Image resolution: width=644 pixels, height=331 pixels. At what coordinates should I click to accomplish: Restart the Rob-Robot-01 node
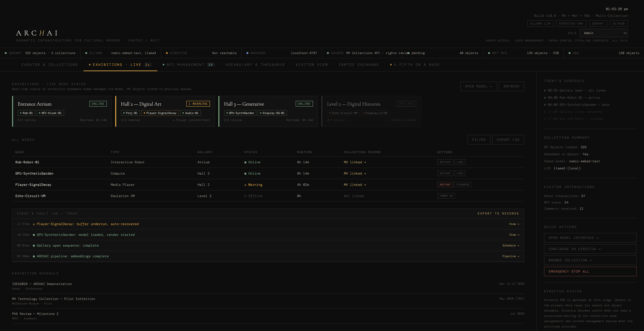[445, 162]
